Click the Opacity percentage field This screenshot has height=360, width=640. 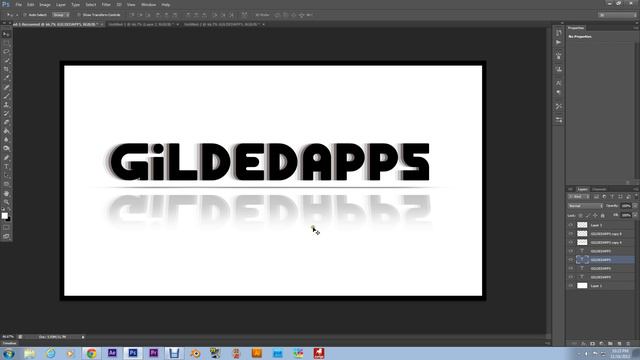click(626, 206)
